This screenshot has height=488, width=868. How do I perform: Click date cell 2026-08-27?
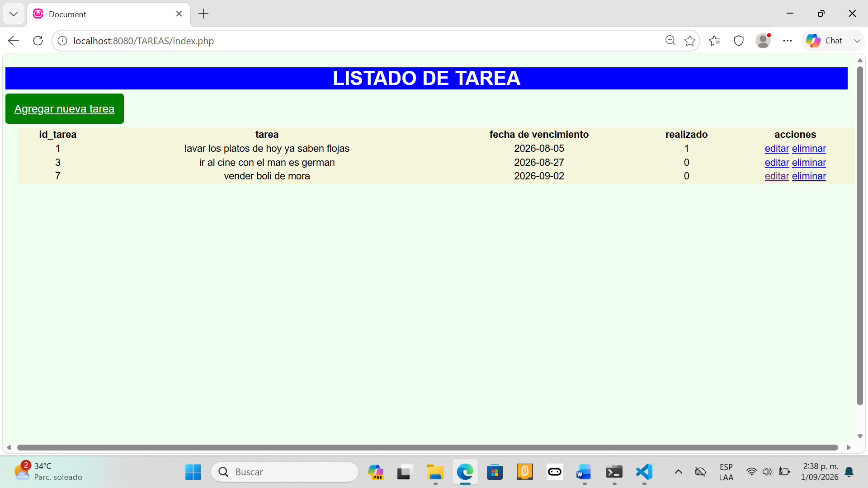point(539,163)
